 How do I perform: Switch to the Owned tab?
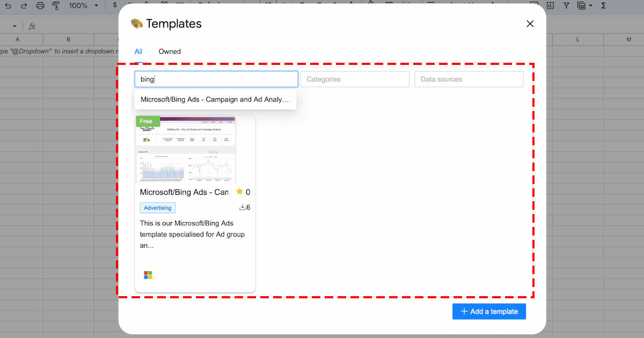(x=170, y=52)
